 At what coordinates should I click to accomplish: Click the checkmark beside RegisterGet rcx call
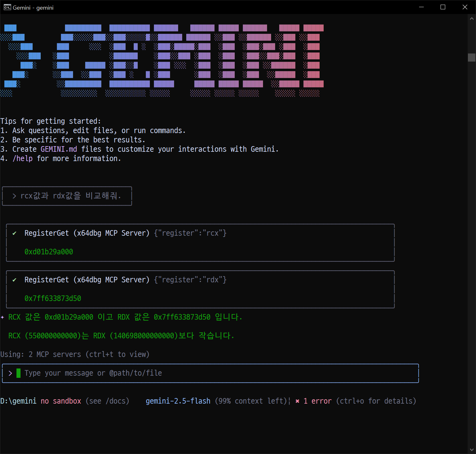tap(14, 233)
